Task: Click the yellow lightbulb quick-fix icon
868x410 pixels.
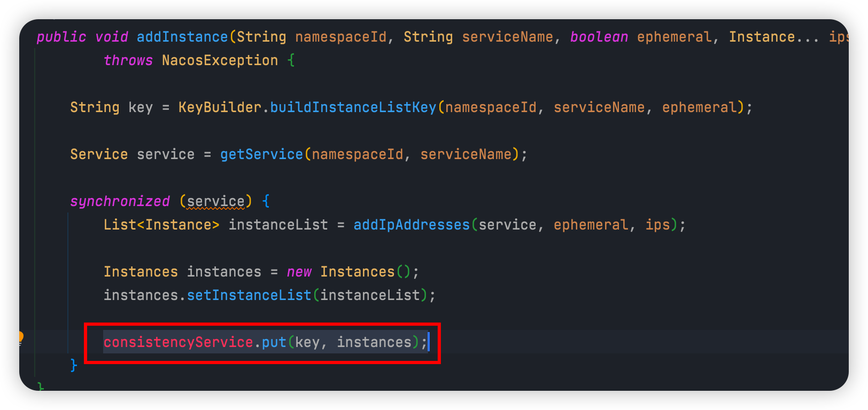Action: click(21, 337)
